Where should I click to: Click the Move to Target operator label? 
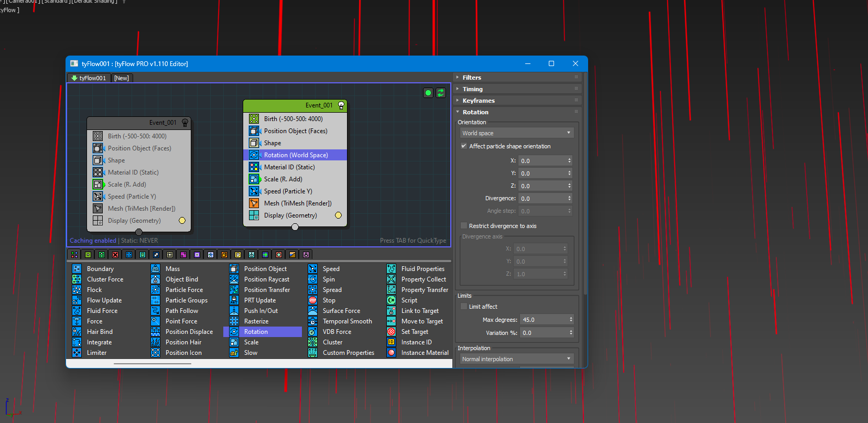pos(422,321)
